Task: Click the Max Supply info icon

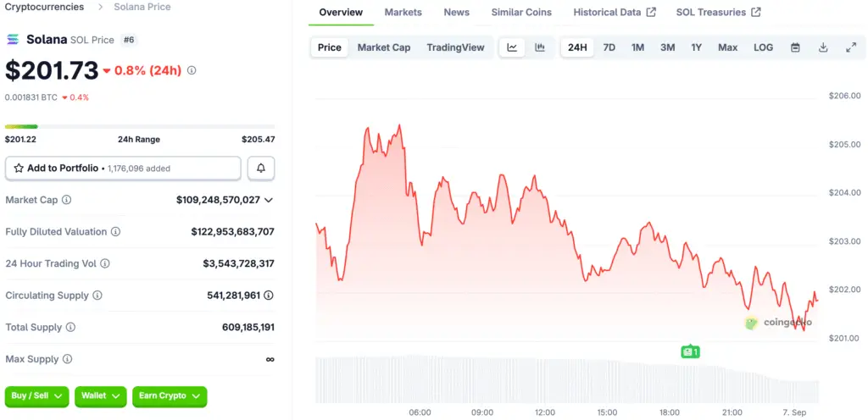Action: click(67, 359)
